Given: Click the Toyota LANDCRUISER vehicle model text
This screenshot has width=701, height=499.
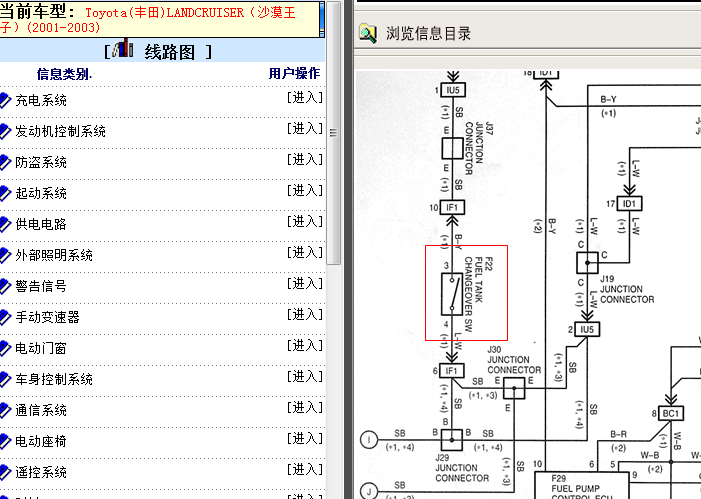Looking at the screenshot, I should click(x=148, y=20).
